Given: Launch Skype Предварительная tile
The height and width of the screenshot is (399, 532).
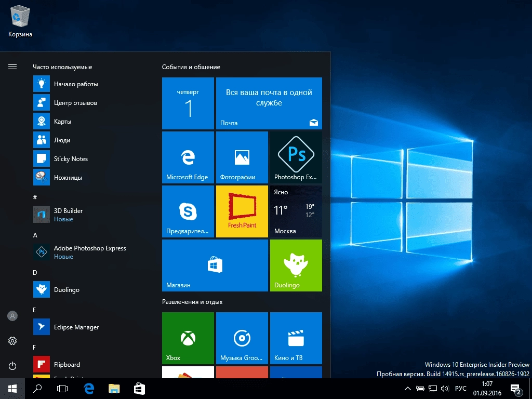Looking at the screenshot, I should pyautogui.click(x=188, y=211).
